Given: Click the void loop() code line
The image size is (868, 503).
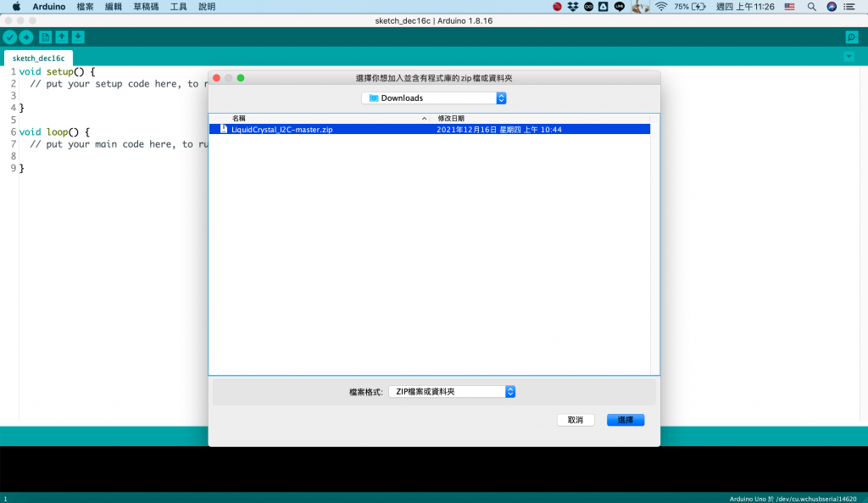Looking at the screenshot, I should pos(54,132).
